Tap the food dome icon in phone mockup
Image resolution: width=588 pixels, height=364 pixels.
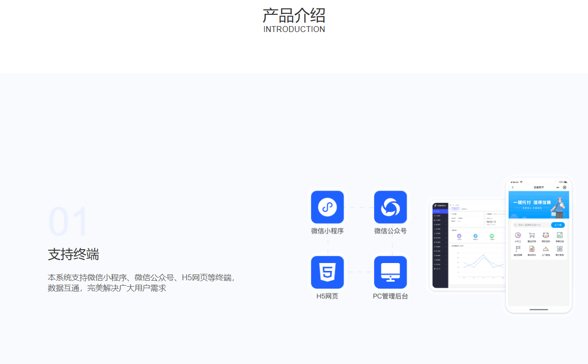click(546, 249)
